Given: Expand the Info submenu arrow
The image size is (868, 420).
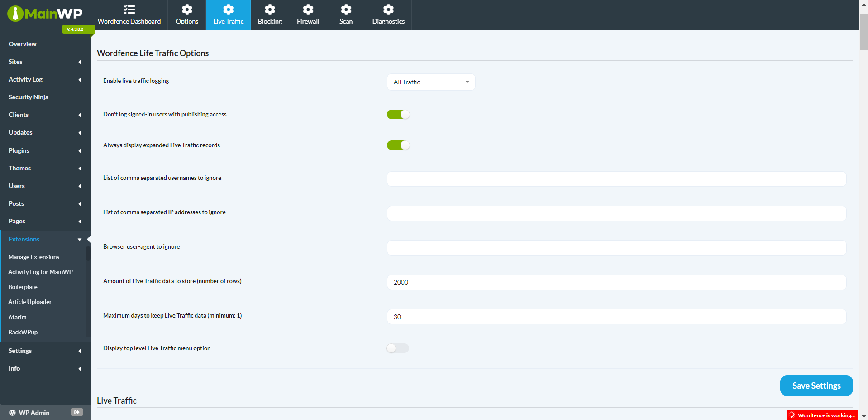Looking at the screenshot, I should (x=80, y=369).
